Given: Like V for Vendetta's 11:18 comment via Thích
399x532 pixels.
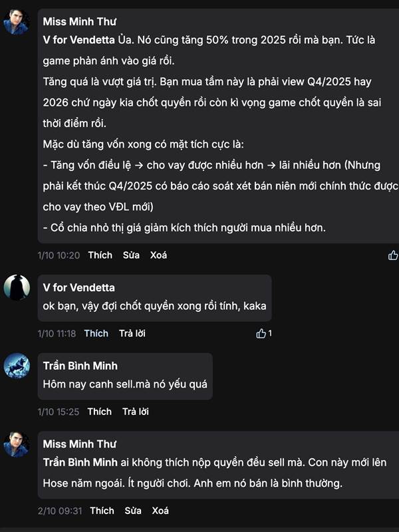Looking at the screenshot, I should [x=96, y=333].
